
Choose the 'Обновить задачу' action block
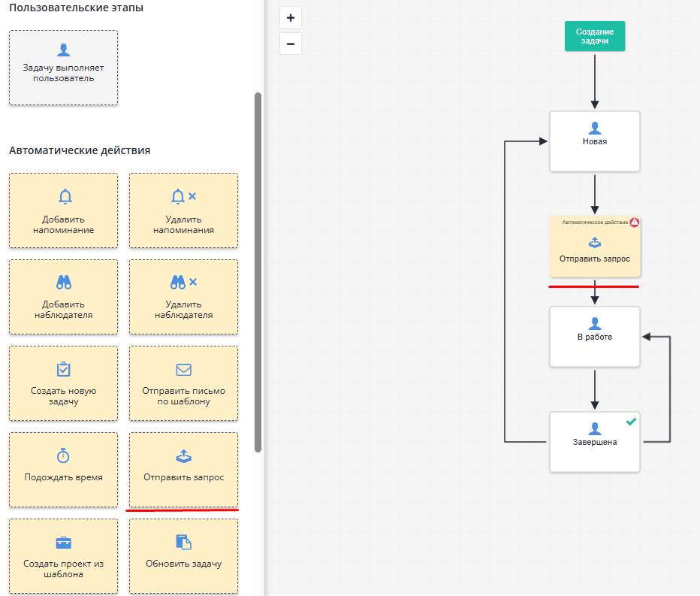pos(183,556)
